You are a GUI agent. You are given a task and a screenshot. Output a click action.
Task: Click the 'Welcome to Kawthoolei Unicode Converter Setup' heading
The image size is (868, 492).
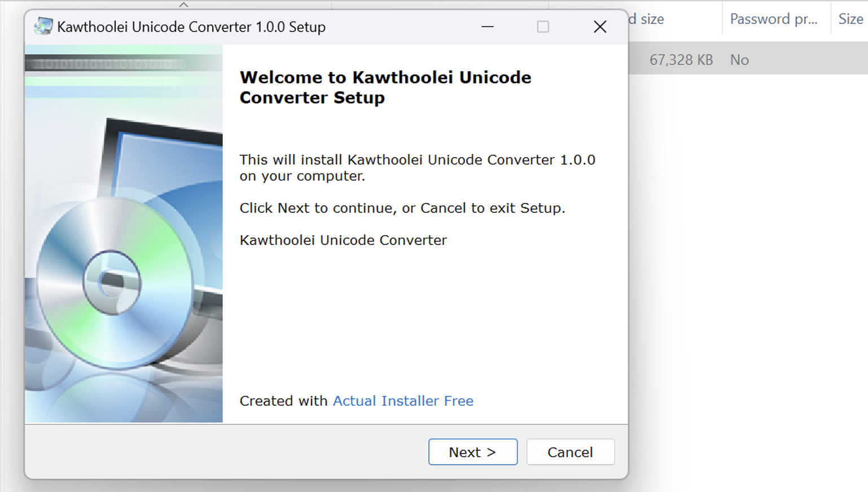[385, 87]
